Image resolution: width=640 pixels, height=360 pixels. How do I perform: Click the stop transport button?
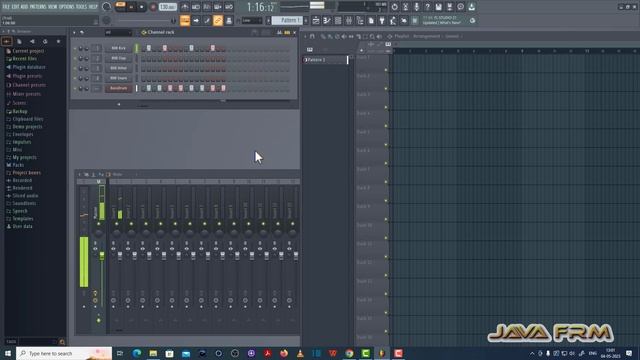142,7
